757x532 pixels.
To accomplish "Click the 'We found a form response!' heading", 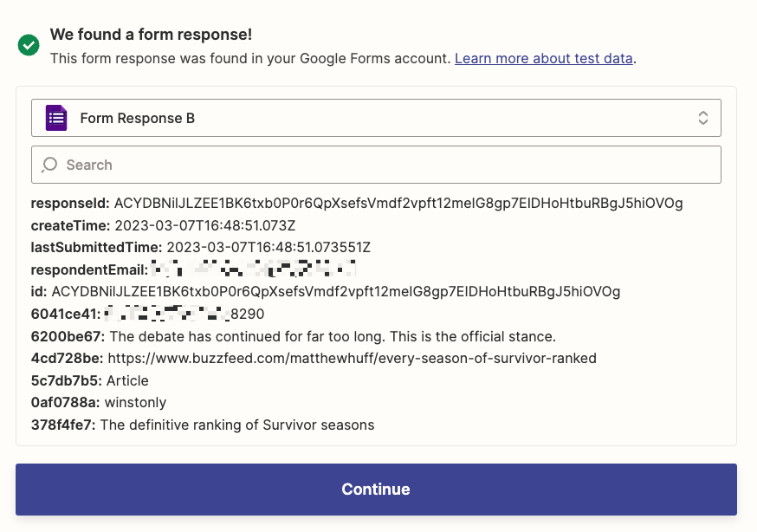I will tap(151, 35).
